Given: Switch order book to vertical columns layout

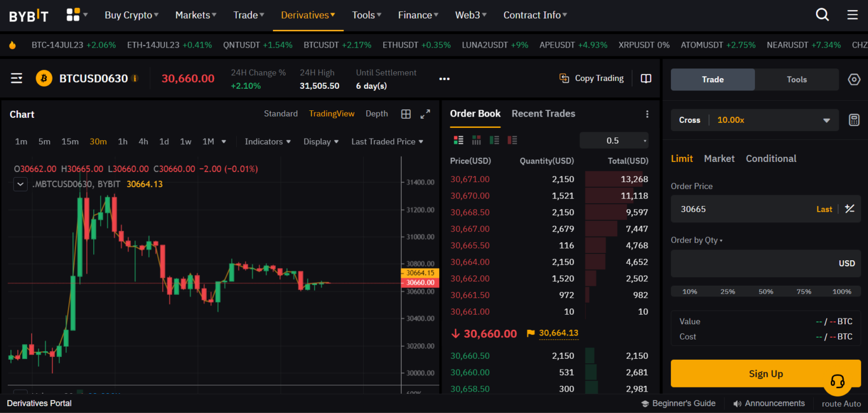Looking at the screenshot, I should point(476,140).
